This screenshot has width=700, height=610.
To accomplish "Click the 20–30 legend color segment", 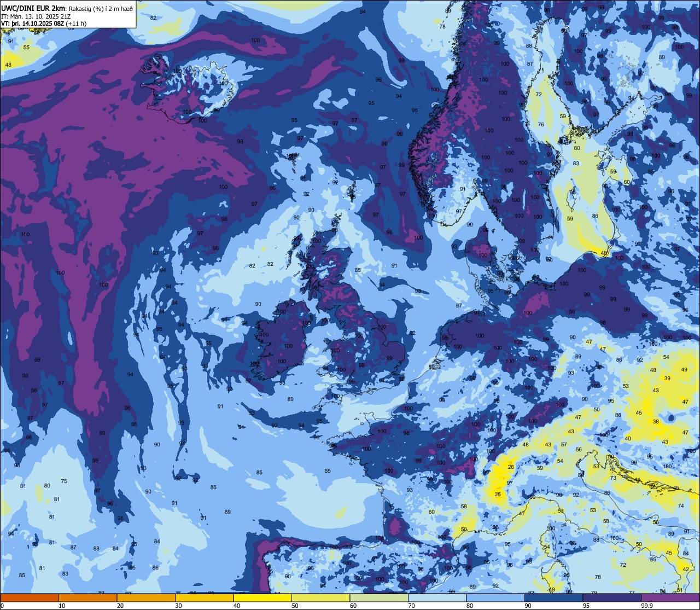I will point(146,597).
